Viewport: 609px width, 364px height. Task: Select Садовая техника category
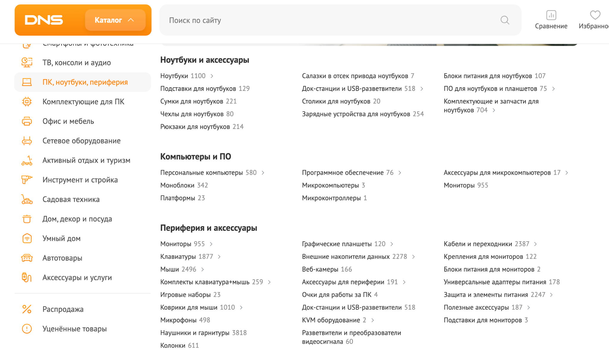pos(71,199)
